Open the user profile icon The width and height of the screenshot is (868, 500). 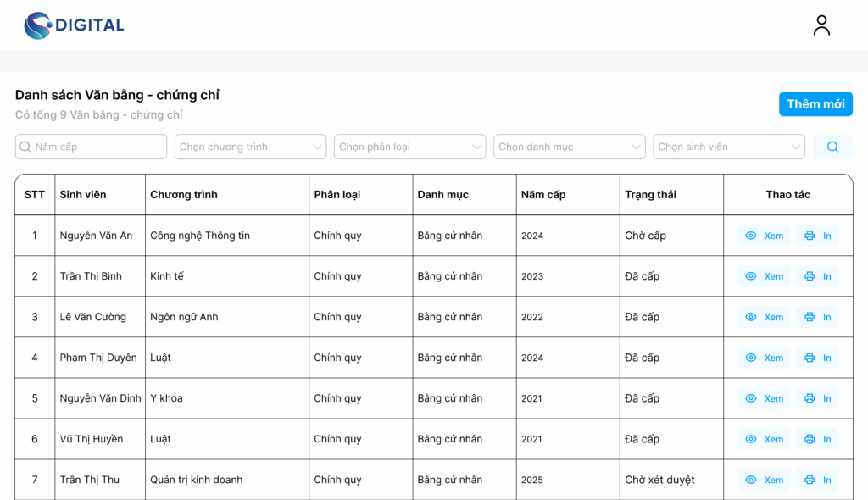tap(821, 25)
